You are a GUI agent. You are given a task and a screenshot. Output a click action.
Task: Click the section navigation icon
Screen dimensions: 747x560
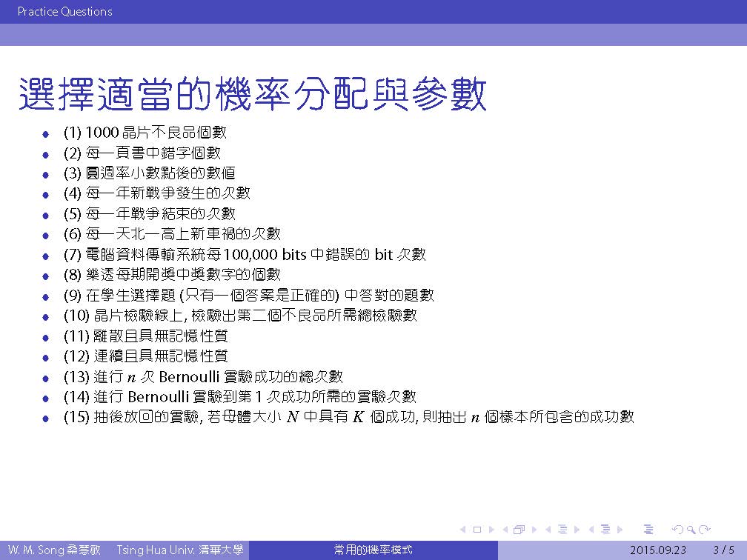click(x=605, y=530)
